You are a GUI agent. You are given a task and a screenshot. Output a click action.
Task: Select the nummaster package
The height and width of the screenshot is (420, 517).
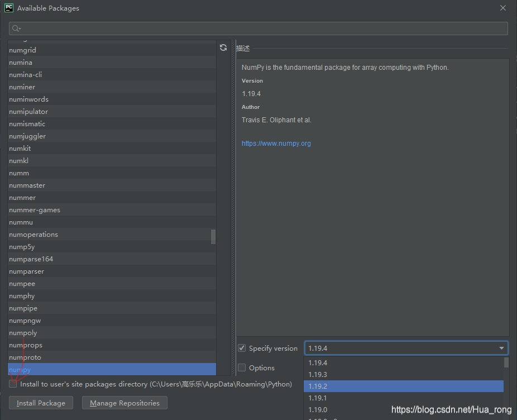[x=112, y=185]
